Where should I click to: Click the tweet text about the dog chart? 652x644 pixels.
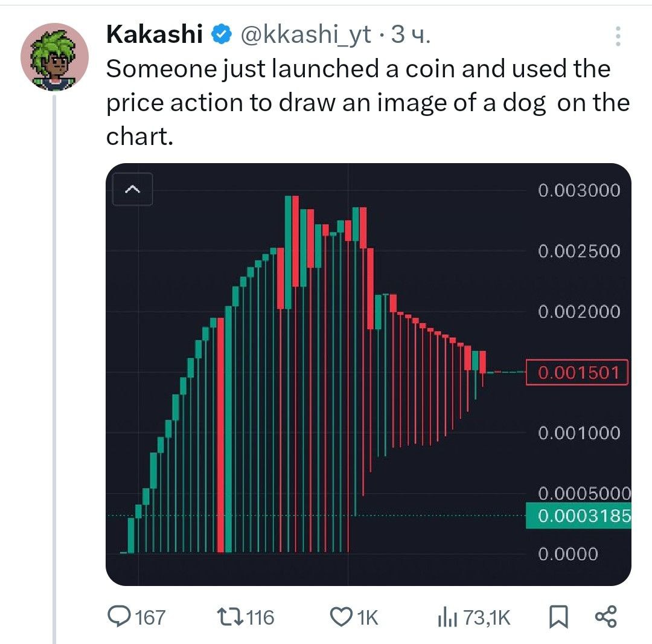click(368, 102)
